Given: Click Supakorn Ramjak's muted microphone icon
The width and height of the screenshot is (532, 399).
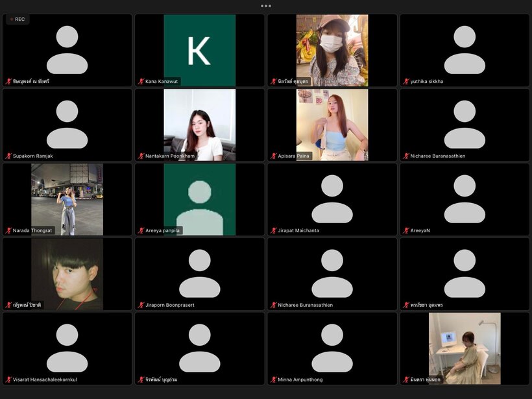Looking at the screenshot, I should [8, 156].
